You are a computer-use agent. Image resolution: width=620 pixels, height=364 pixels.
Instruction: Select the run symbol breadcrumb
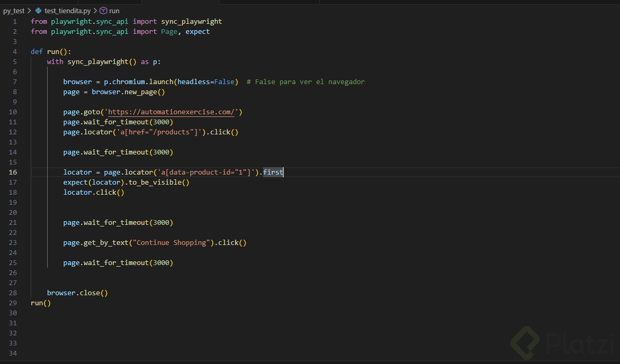114,11
